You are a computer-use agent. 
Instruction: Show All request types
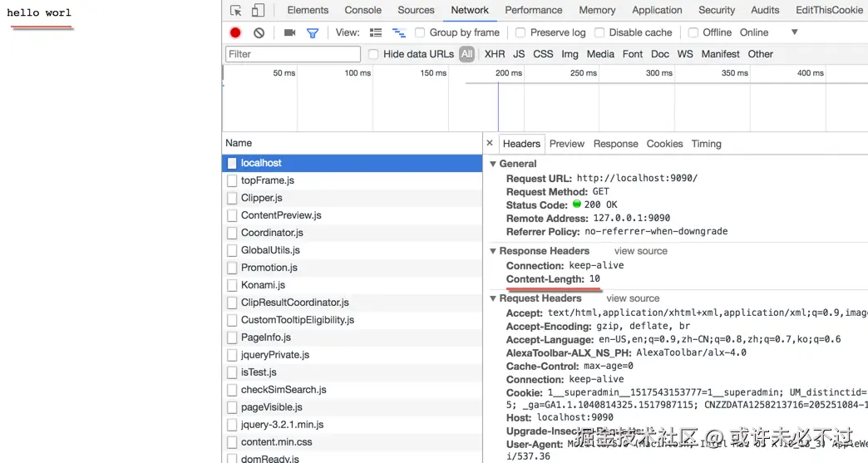point(466,54)
